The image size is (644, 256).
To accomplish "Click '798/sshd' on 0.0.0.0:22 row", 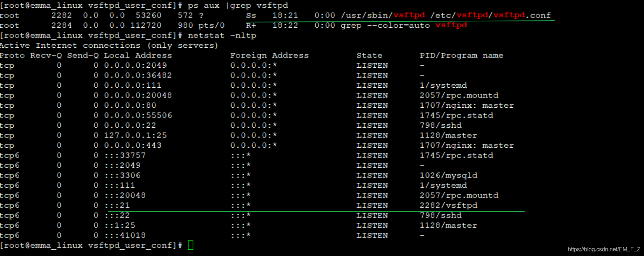I will (441, 126).
